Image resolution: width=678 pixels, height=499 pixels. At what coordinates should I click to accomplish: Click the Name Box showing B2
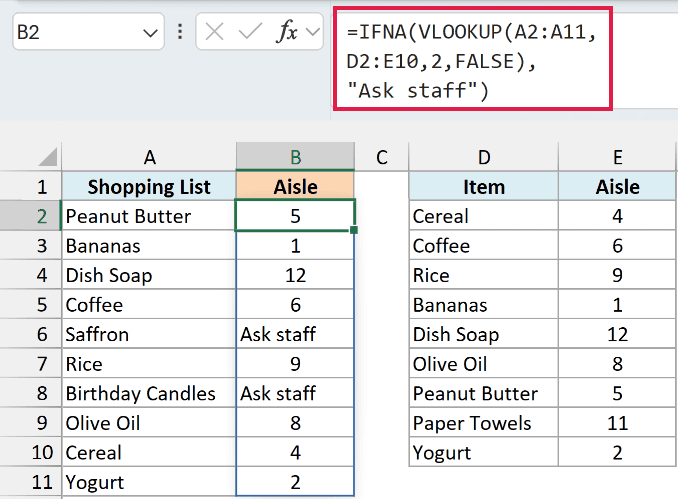[88, 32]
